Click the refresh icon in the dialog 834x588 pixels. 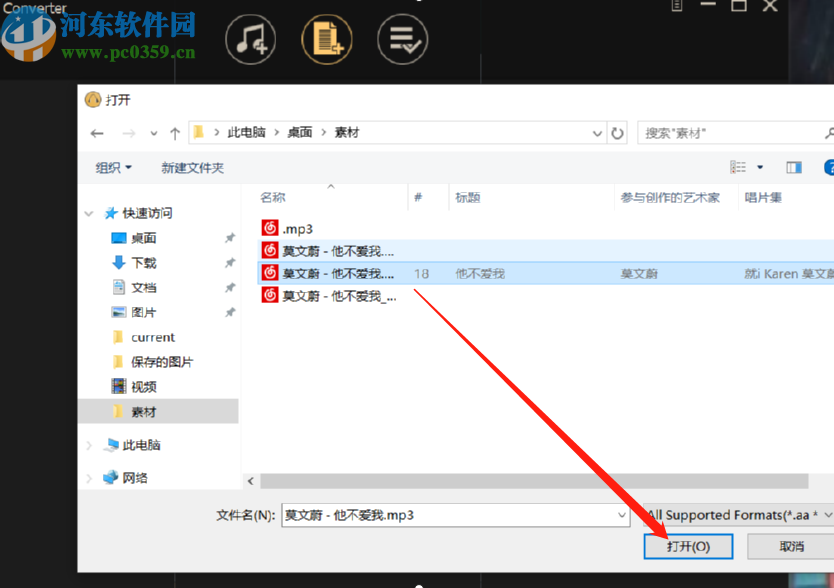click(x=617, y=132)
